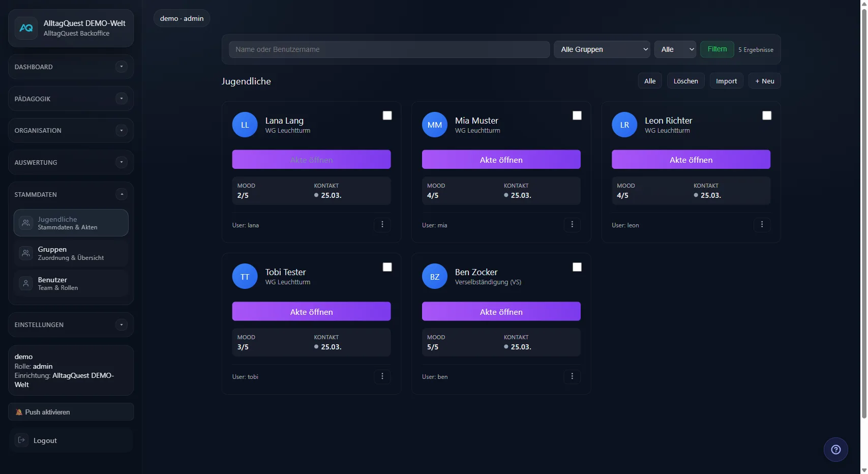Click the help question mark icon
Viewport: 868px width, 474px height.
coord(835,449)
